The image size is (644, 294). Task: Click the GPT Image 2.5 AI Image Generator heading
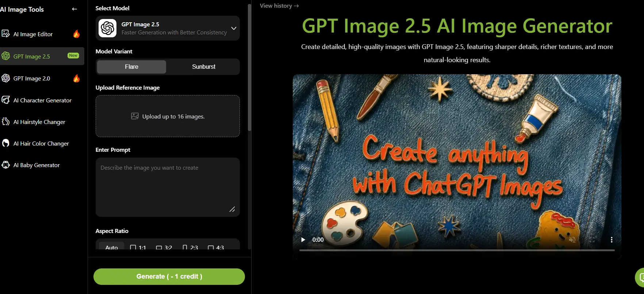click(457, 26)
